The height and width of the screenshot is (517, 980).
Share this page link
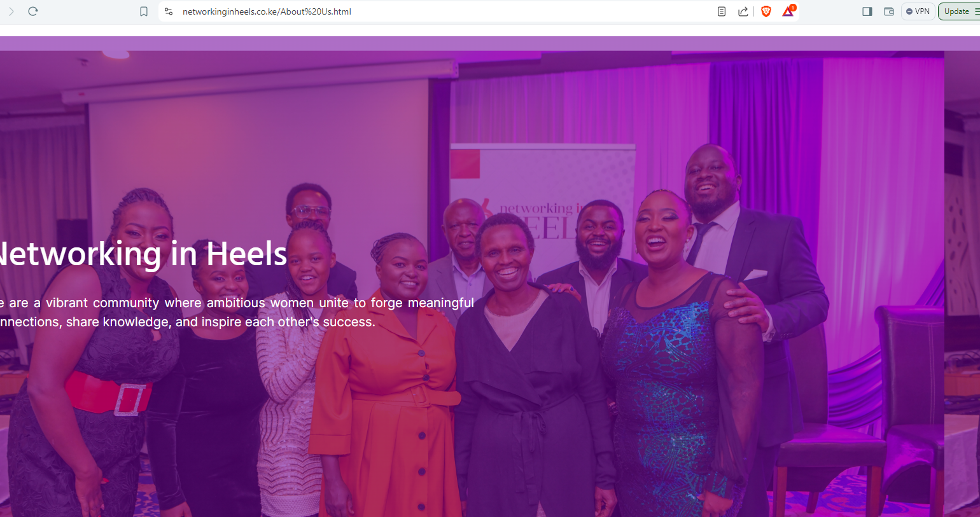pos(743,11)
